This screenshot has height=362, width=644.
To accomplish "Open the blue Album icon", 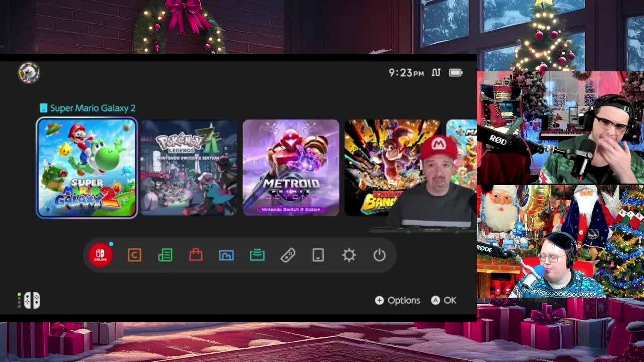I will pyautogui.click(x=226, y=255).
